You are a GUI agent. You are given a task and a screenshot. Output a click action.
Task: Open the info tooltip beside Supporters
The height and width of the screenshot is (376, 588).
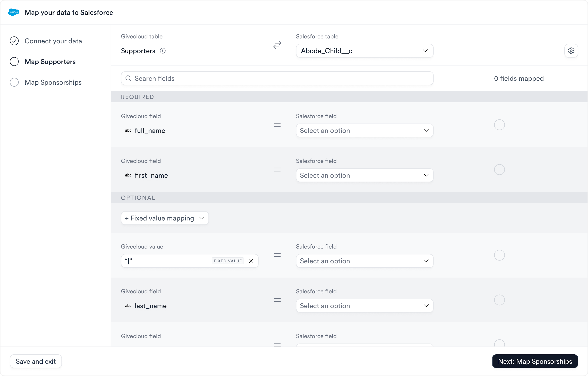(x=163, y=51)
